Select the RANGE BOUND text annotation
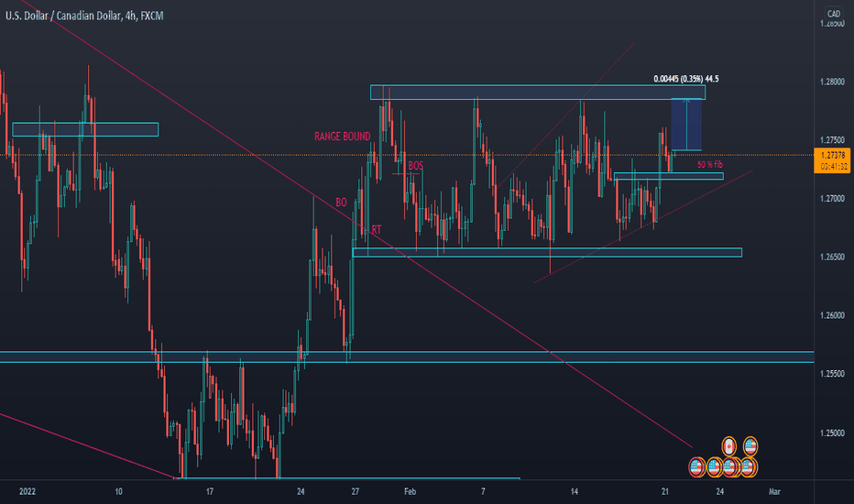The height and width of the screenshot is (504, 854). 342,137
